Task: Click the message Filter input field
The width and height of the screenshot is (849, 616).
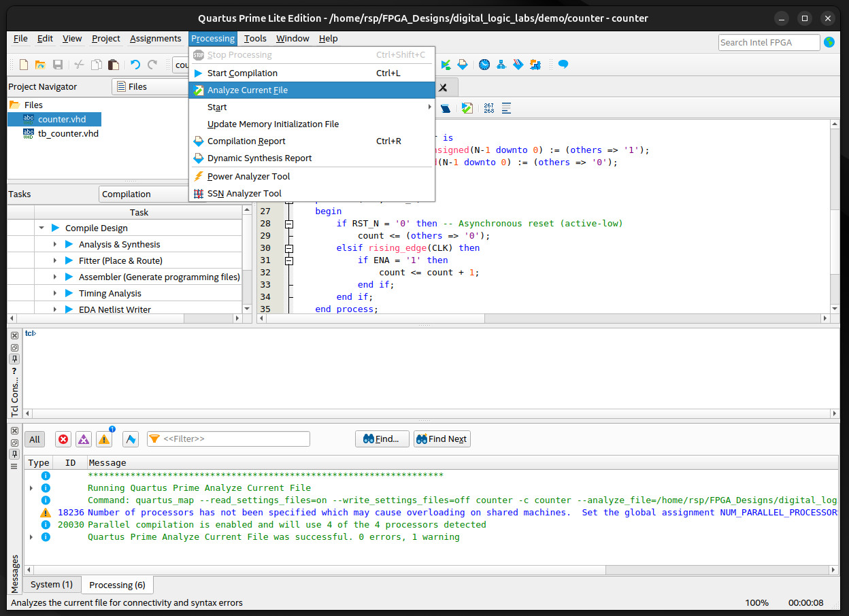Action: click(235, 439)
